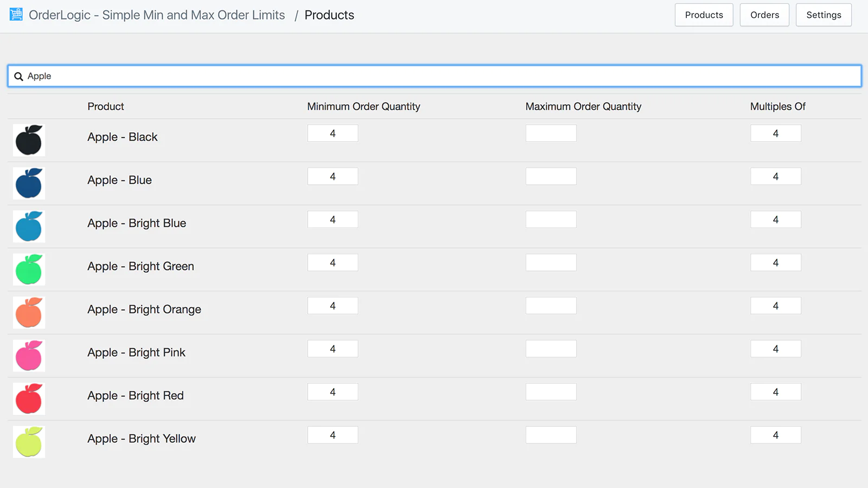The width and height of the screenshot is (868, 488).
Task: Click the bright orange apple image
Action: (29, 313)
